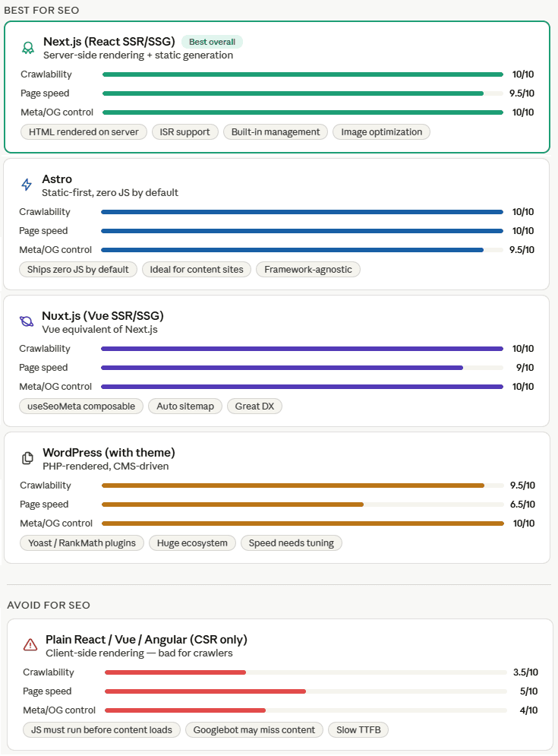Select the 'Best overall' badge
The height and width of the screenshot is (756, 558).
click(x=212, y=42)
